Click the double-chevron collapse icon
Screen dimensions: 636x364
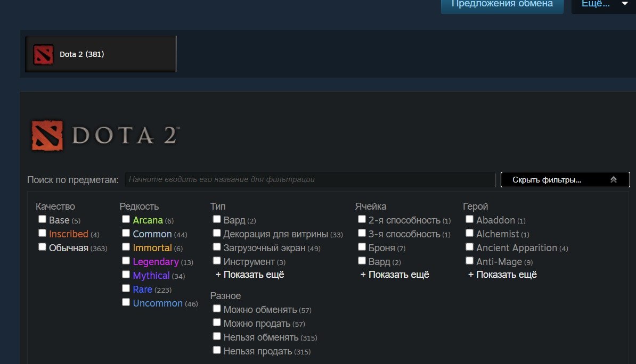coord(614,179)
